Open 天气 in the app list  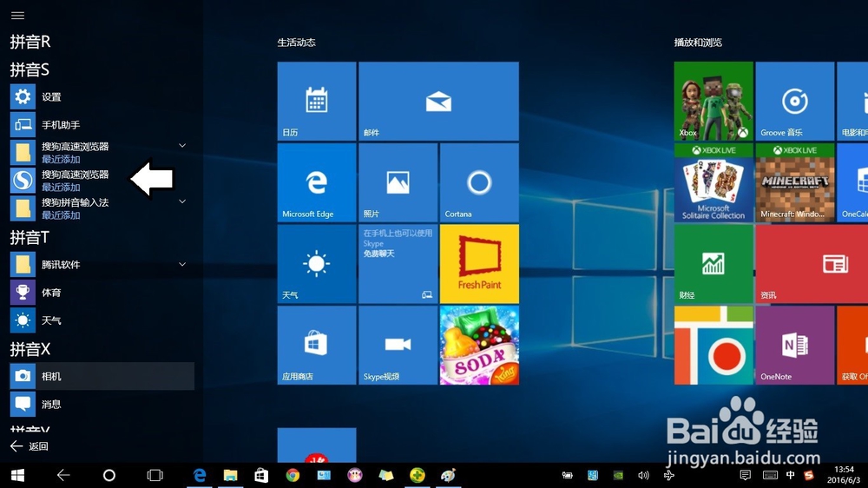coord(102,320)
